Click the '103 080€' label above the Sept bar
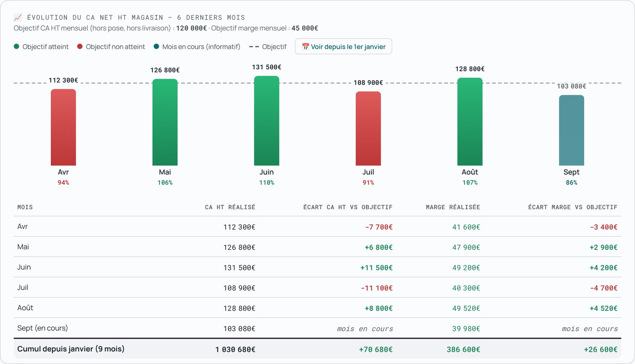635x364 pixels. [571, 86]
